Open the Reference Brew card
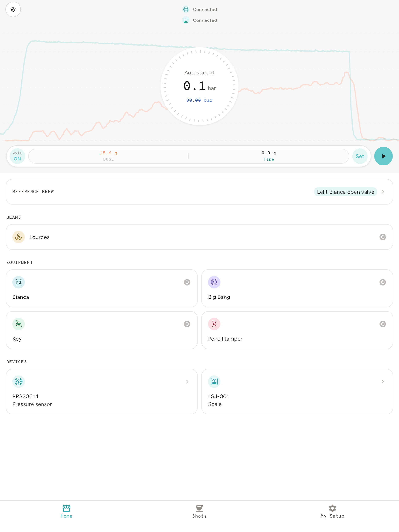 (199, 192)
